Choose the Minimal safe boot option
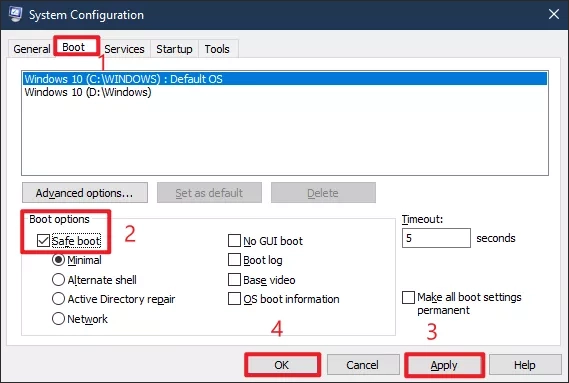 click(58, 260)
